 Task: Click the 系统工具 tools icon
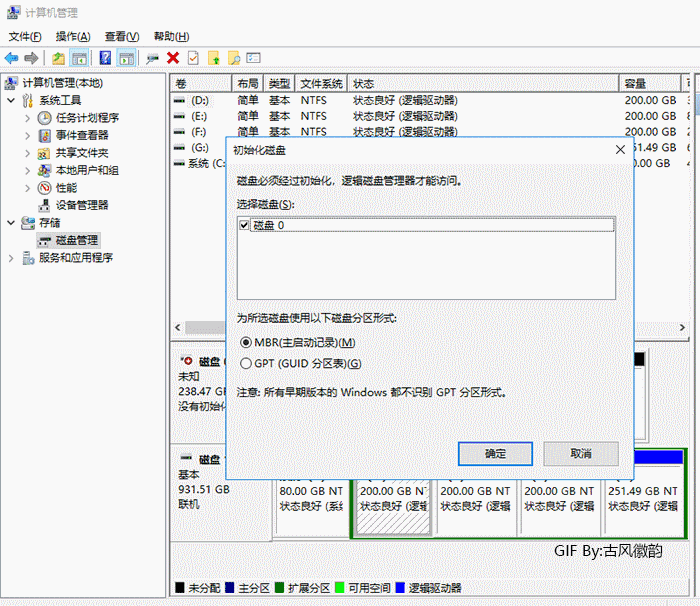[28, 100]
